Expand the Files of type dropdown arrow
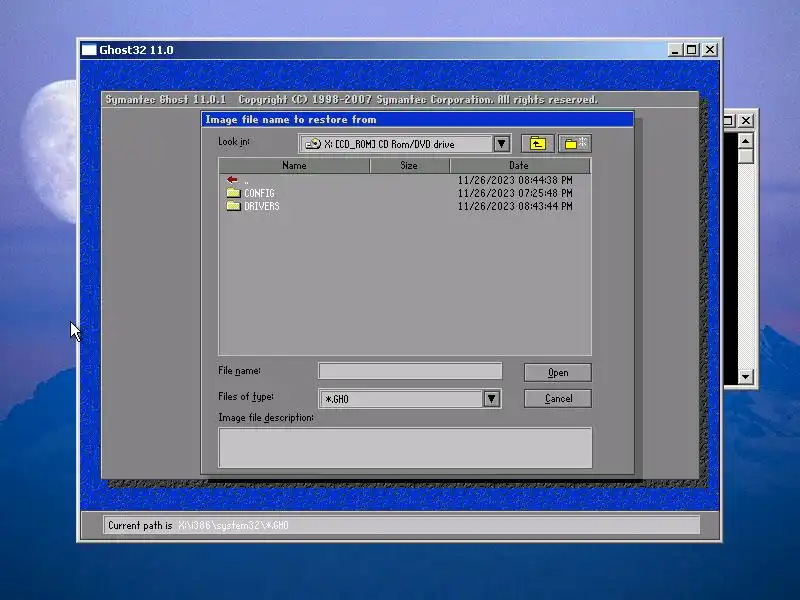This screenshot has width=800, height=600. (491, 398)
